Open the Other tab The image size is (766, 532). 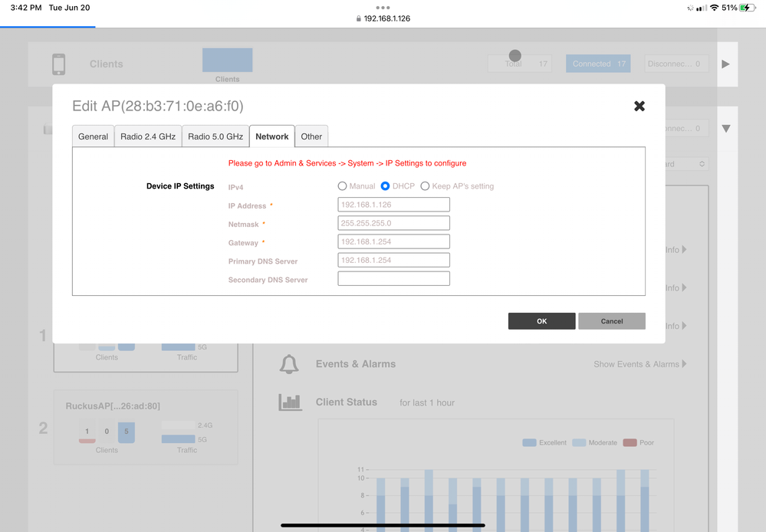click(x=311, y=136)
